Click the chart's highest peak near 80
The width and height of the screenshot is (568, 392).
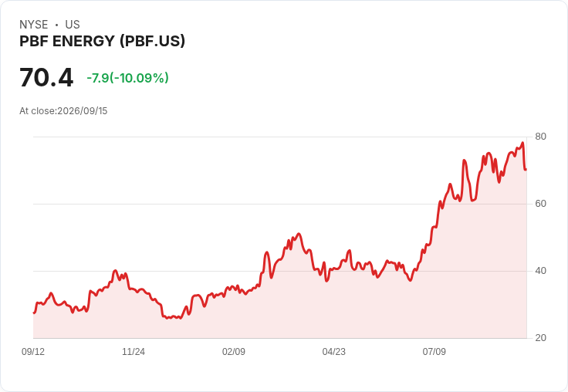[522, 143]
